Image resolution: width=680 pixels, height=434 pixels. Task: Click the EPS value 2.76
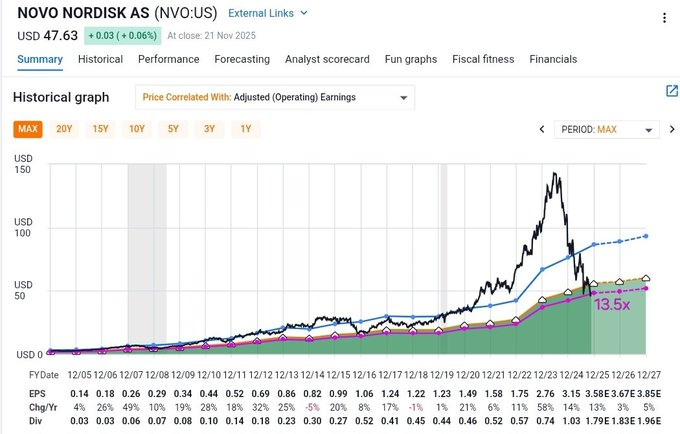(x=545, y=394)
